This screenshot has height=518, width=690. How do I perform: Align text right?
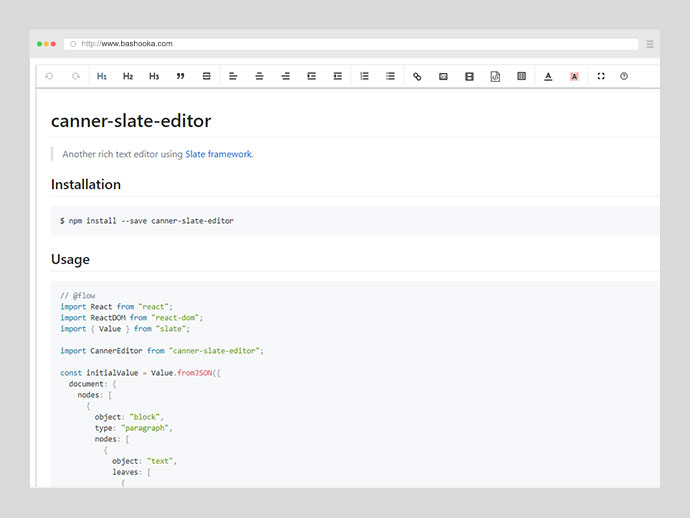click(x=286, y=76)
